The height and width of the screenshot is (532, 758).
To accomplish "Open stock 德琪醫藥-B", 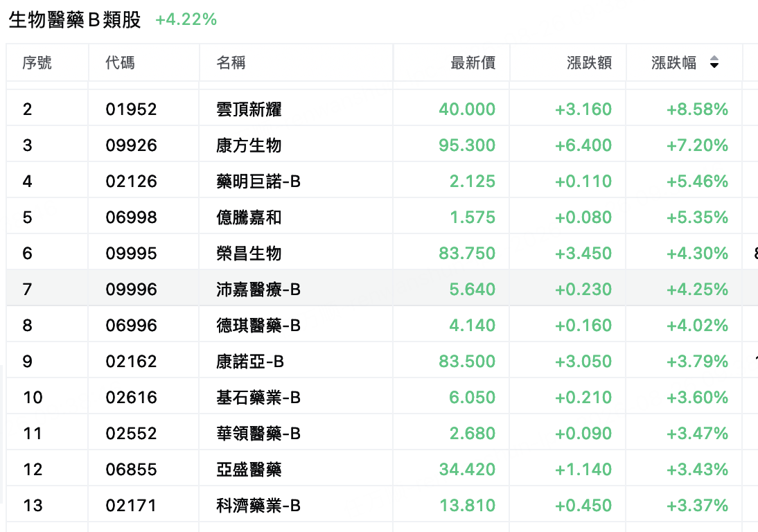I will pyautogui.click(x=258, y=325).
